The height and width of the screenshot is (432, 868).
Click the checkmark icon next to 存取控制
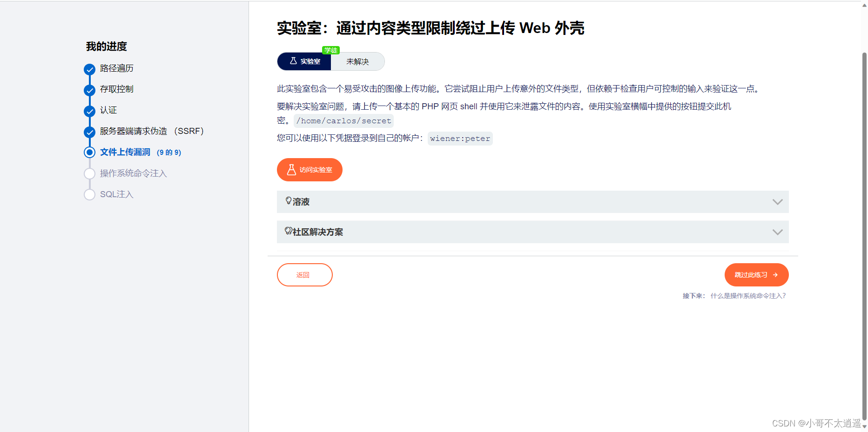[x=89, y=90]
